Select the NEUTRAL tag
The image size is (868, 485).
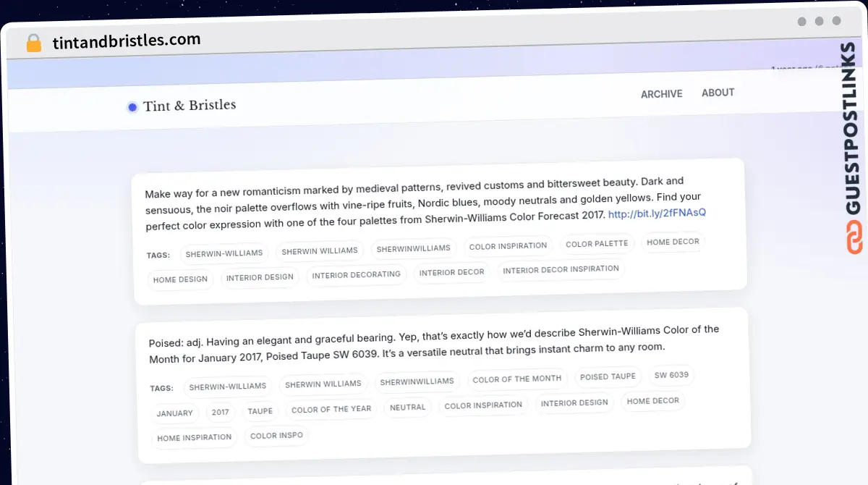(x=407, y=408)
